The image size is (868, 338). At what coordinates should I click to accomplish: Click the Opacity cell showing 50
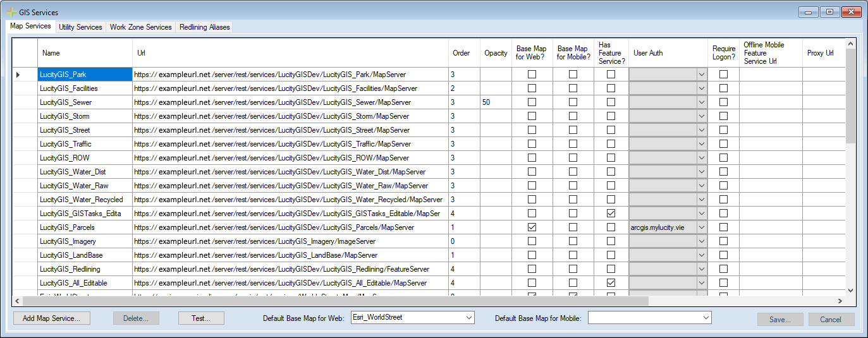point(496,102)
